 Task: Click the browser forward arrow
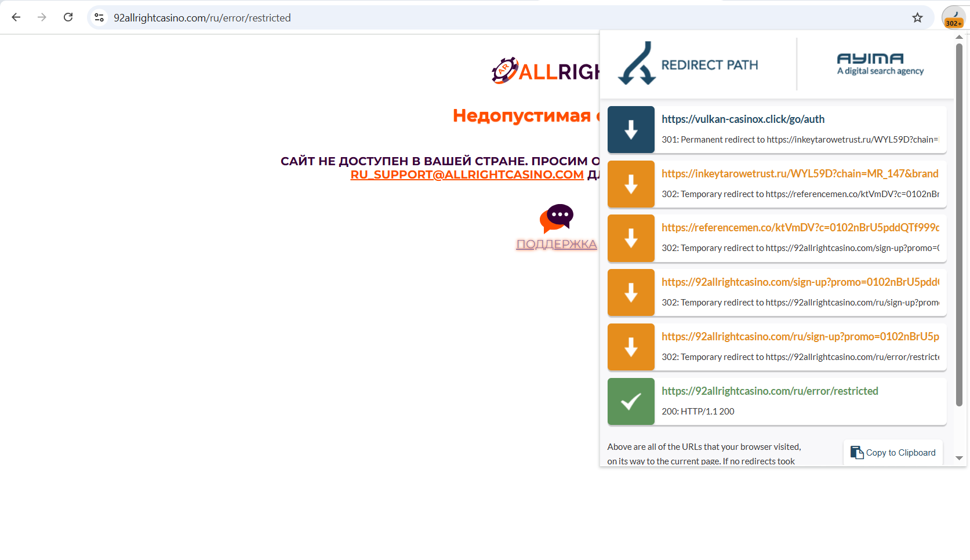tap(42, 17)
